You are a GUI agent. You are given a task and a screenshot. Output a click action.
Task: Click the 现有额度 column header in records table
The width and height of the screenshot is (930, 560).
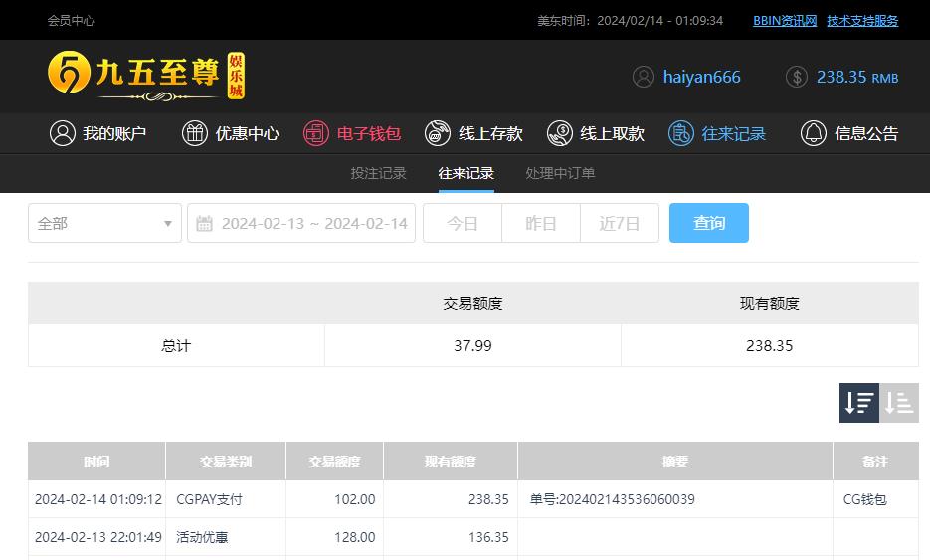(451, 461)
